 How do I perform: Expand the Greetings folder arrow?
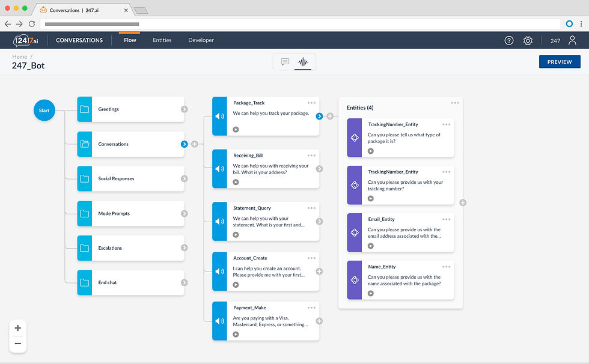point(184,109)
